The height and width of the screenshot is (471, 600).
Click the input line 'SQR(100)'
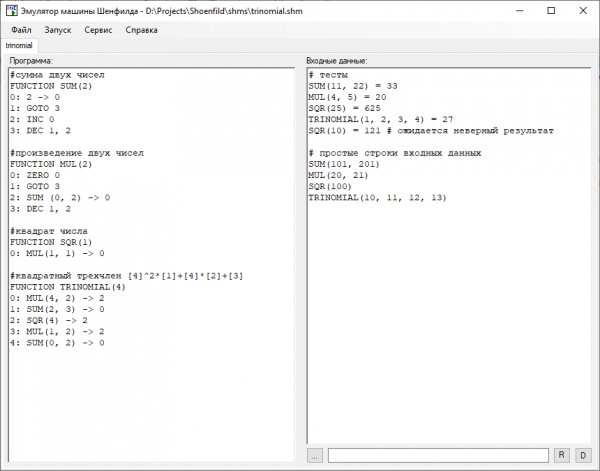[330, 186]
